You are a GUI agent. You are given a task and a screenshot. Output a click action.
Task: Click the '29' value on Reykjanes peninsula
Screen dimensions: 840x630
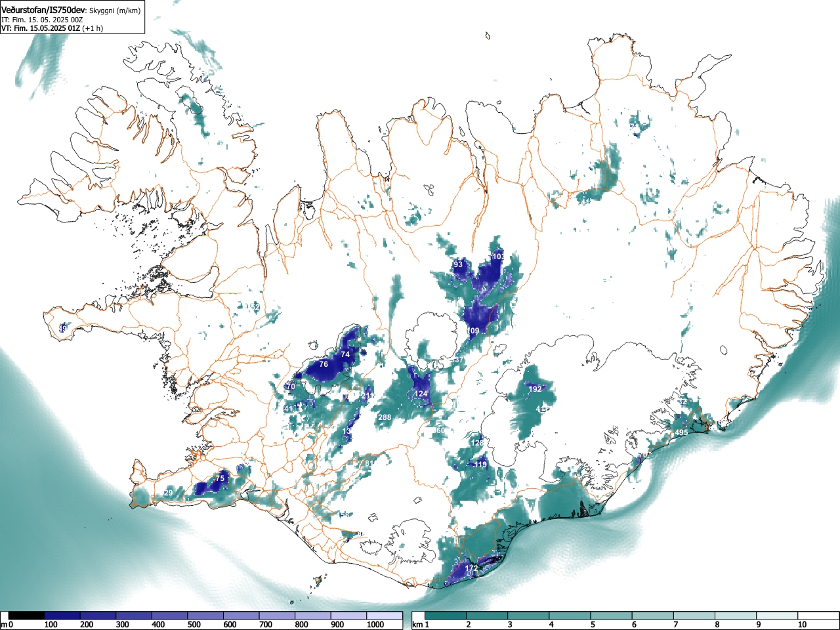(x=168, y=493)
